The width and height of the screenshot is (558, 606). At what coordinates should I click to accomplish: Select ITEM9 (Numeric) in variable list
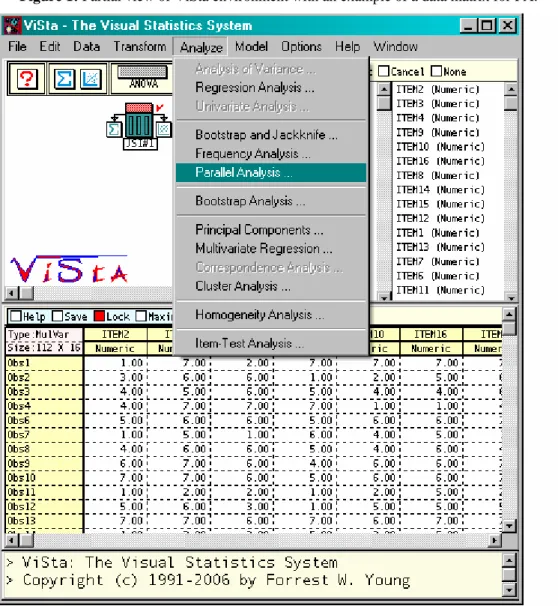pos(438,133)
